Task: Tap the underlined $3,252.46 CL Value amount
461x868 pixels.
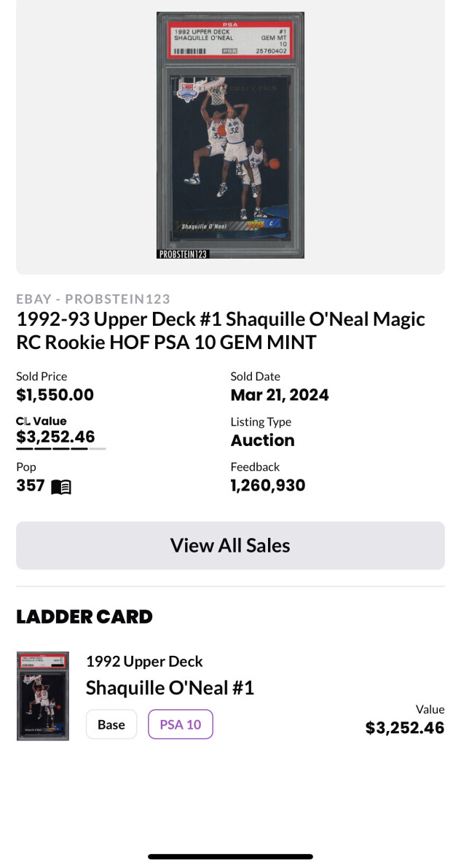Action: click(55, 437)
